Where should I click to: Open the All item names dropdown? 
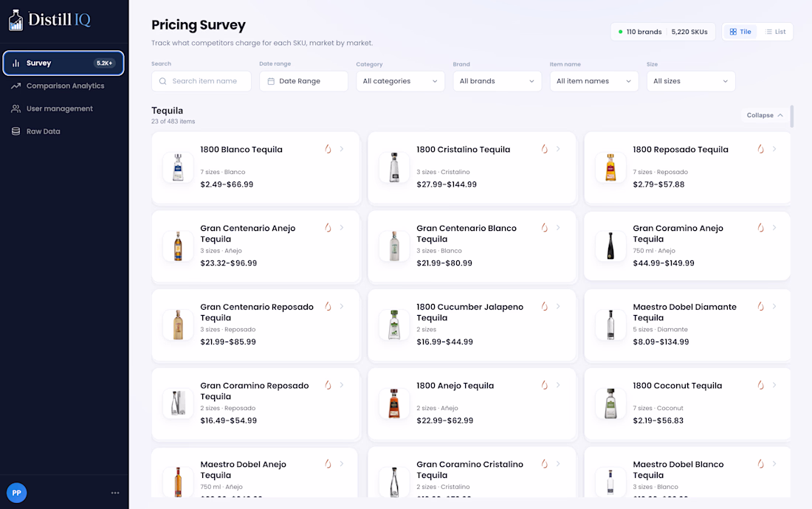coord(594,81)
